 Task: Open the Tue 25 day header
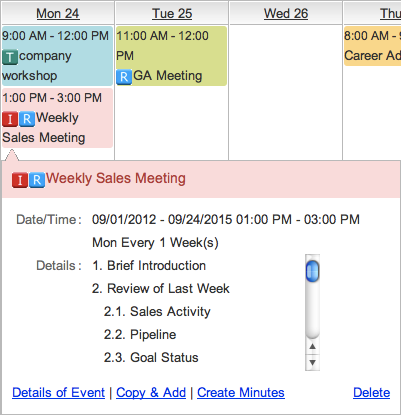pos(172,14)
